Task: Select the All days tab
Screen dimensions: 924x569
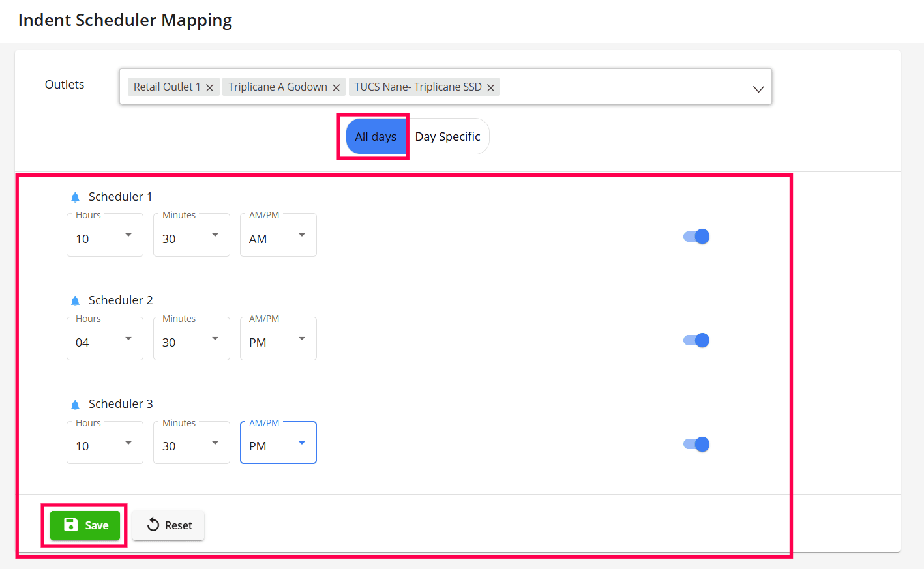Action: click(x=376, y=137)
